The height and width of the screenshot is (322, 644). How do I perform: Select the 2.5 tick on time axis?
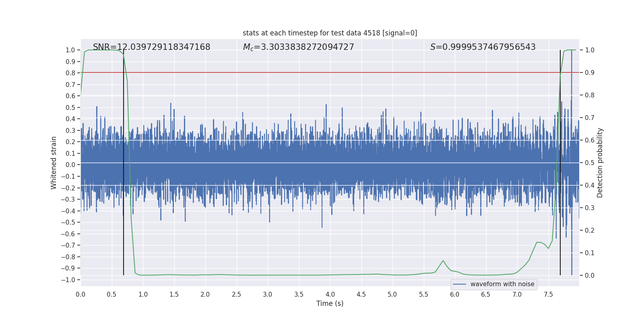tap(236, 294)
